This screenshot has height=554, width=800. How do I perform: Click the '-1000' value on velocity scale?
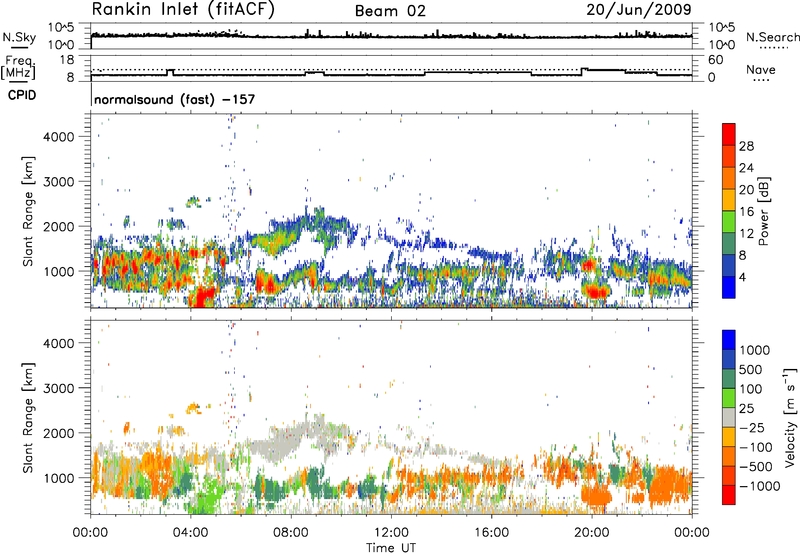(760, 486)
